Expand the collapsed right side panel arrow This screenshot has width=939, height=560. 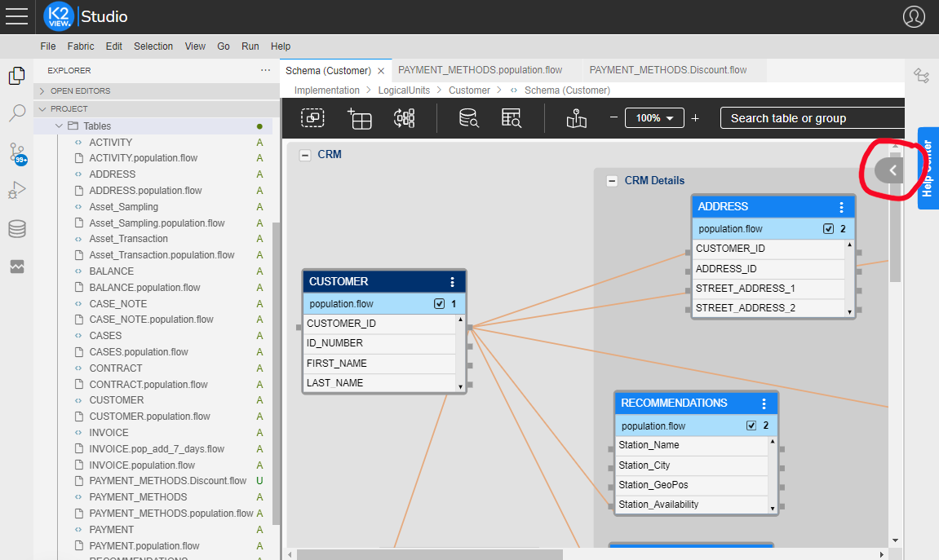(x=892, y=170)
